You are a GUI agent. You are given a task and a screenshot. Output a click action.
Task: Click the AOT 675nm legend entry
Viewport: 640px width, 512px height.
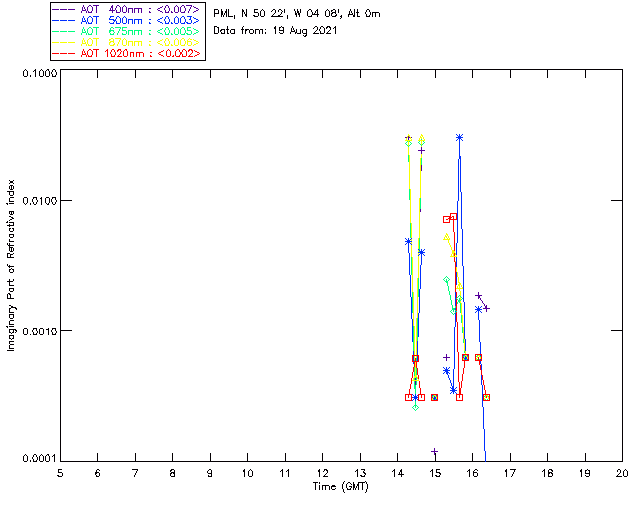pyautogui.click(x=127, y=31)
